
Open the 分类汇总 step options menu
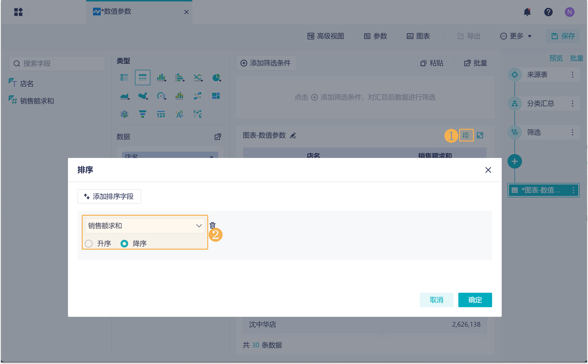tap(572, 104)
